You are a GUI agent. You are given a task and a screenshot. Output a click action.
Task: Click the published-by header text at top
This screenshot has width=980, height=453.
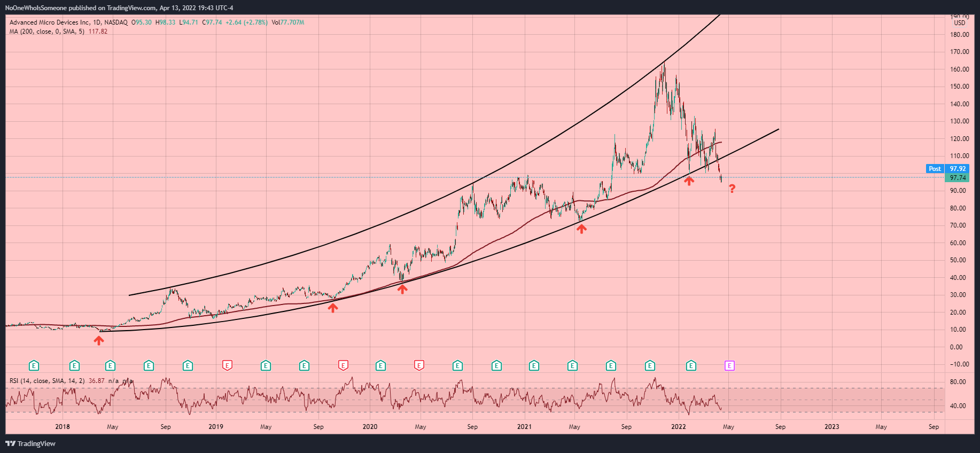click(119, 8)
